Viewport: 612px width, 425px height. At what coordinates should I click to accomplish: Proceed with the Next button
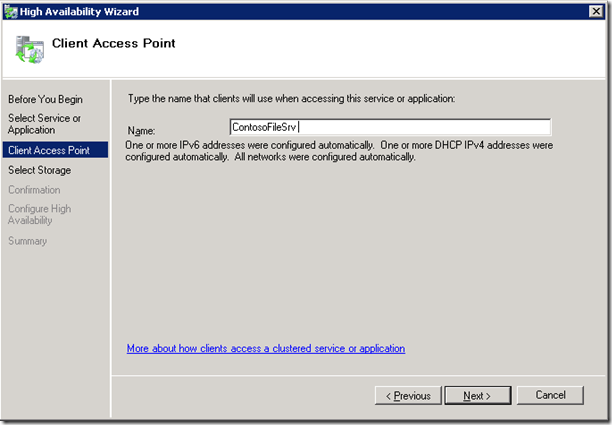pyautogui.click(x=478, y=396)
